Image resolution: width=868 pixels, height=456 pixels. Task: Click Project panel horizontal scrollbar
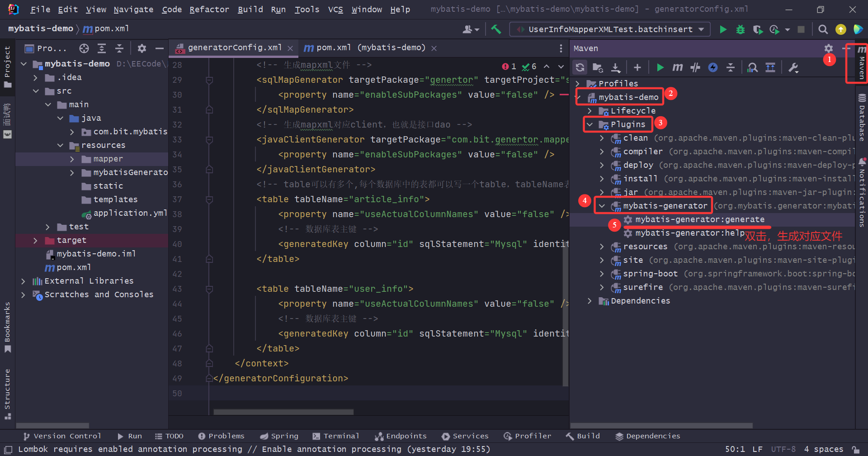point(52,426)
